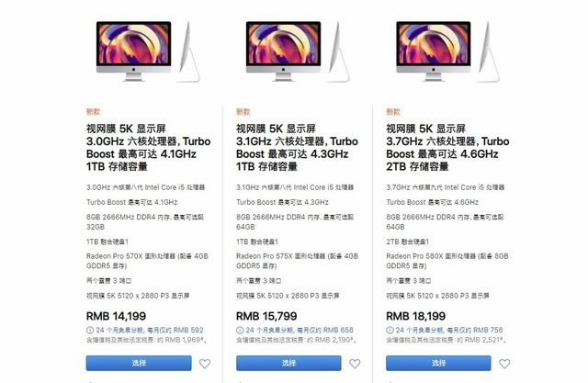Click the 3.7GHz 2TB 存储容量 product title
Viewport: 588px width, 383px height.
[447, 148]
